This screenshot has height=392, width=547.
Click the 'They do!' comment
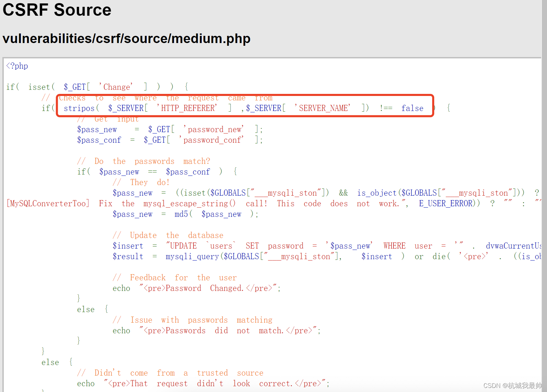(x=141, y=182)
